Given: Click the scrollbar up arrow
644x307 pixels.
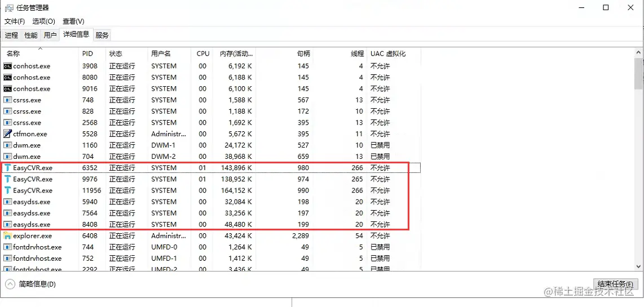Looking at the screenshot, I should coord(638,52).
